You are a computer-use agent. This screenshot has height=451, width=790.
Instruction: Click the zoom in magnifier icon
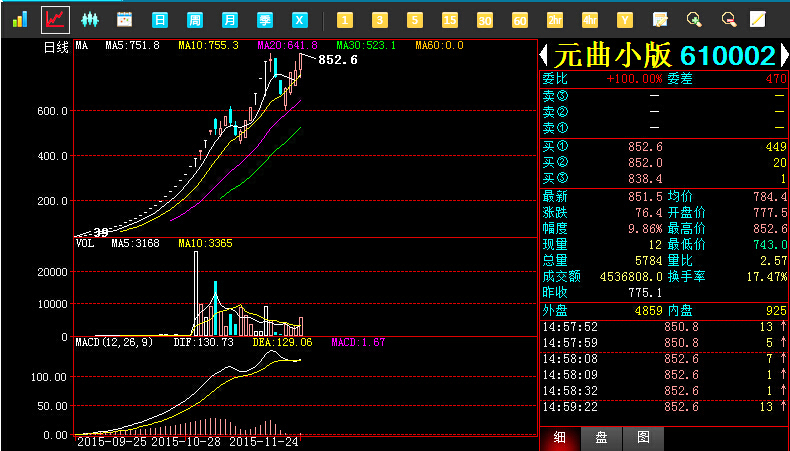point(694,19)
